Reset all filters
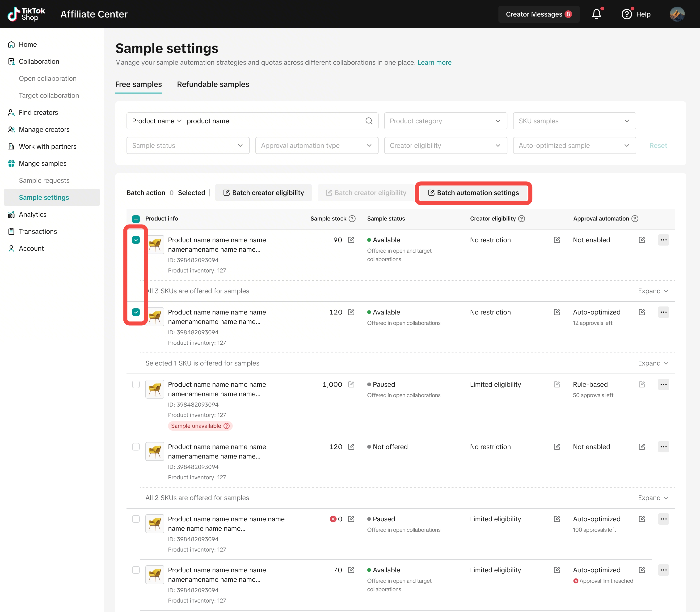 point(658,145)
